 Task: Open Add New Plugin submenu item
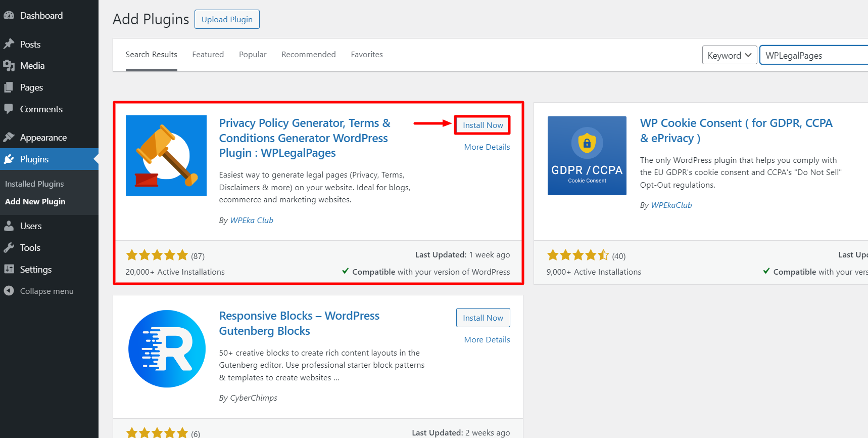pos(35,202)
